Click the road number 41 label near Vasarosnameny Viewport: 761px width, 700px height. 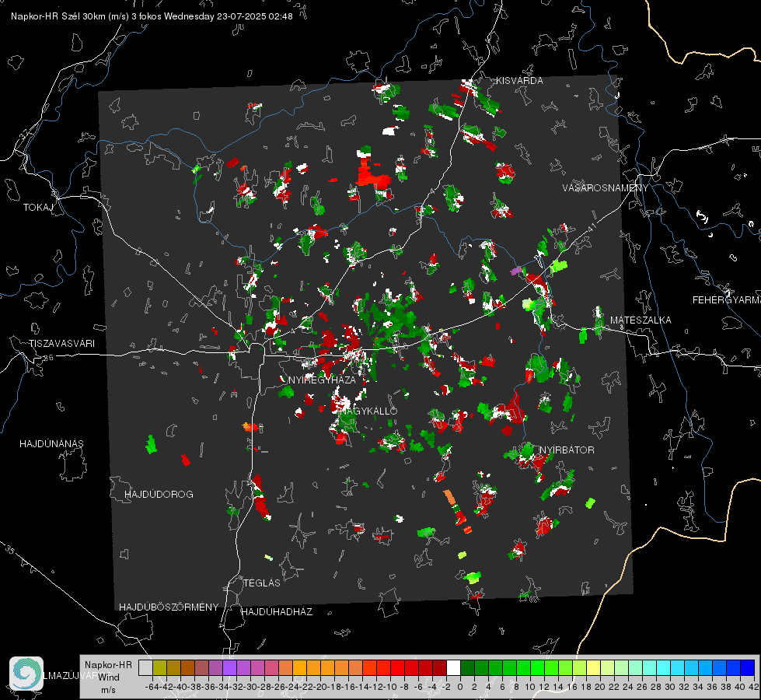click(x=591, y=227)
